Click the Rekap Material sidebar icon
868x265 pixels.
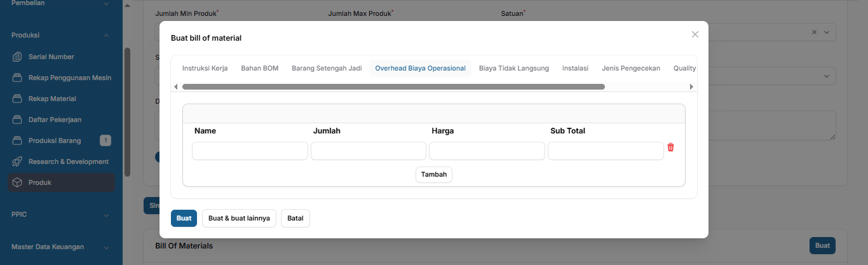coord(17,99)
